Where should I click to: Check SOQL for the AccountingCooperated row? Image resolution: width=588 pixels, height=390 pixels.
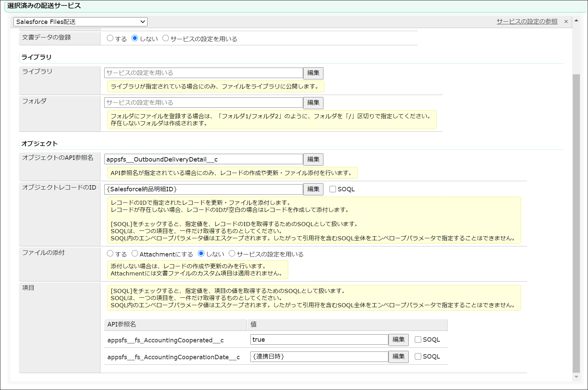click(x=418, y=340)
